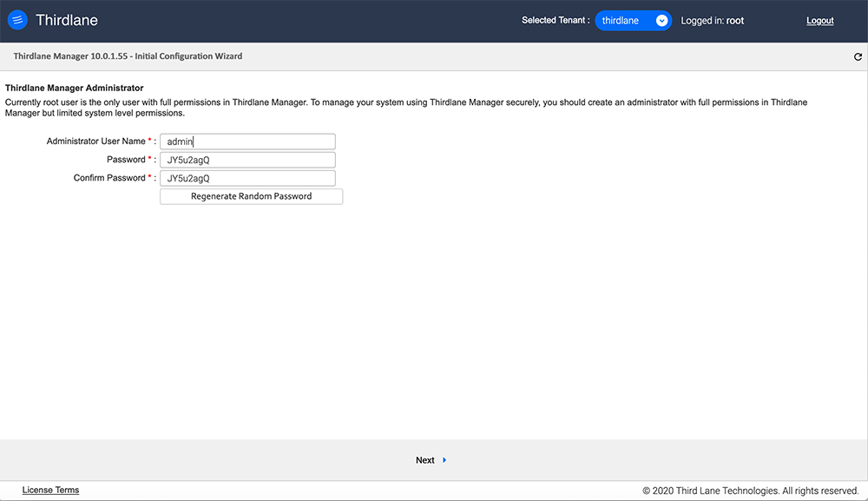The width and height of the screenshot is (868, 501).
Task: Click the refresh icon in wizard header
Action: [858, 56]
